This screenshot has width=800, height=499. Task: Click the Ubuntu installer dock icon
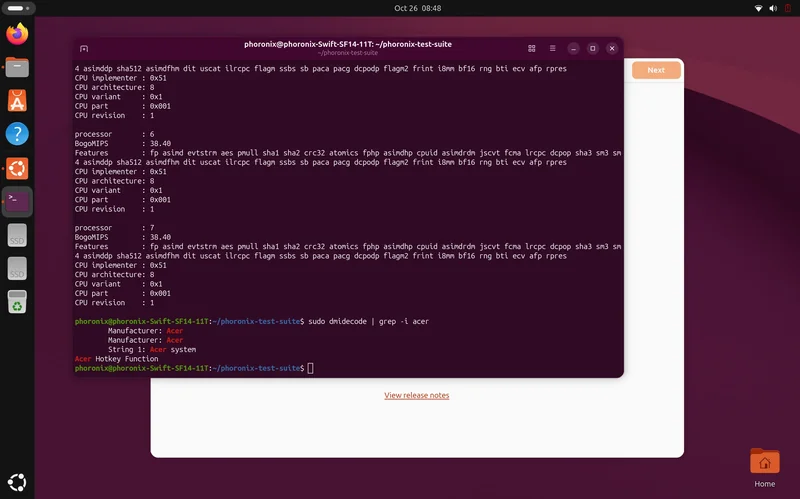point(17,168)
